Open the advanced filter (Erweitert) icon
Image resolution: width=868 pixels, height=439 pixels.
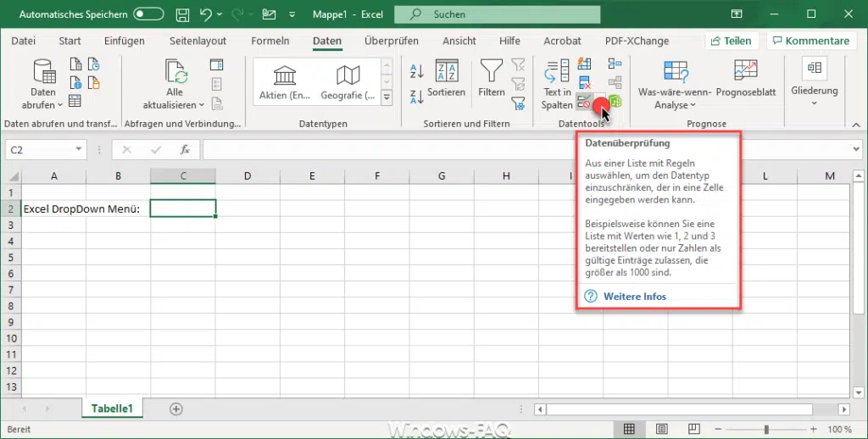click(518, 103)
